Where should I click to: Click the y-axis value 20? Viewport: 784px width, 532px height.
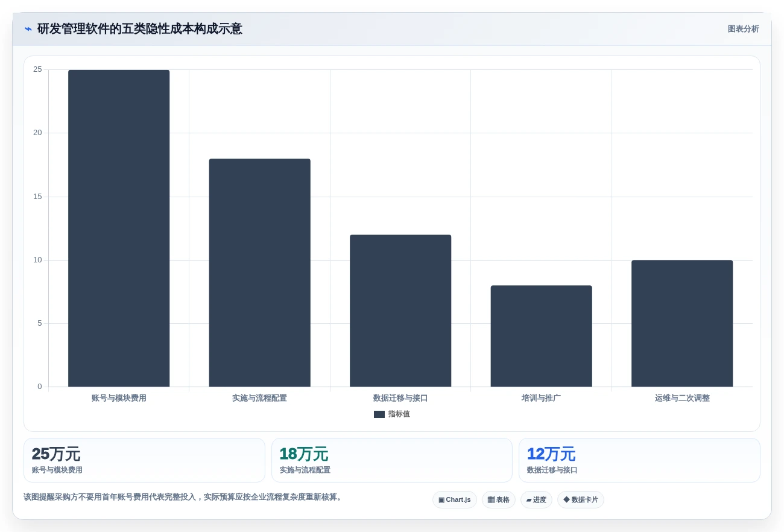[37, 133]
